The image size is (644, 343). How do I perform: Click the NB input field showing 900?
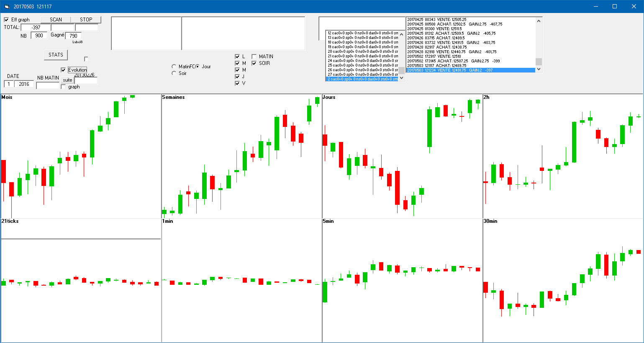click(39, 36)
